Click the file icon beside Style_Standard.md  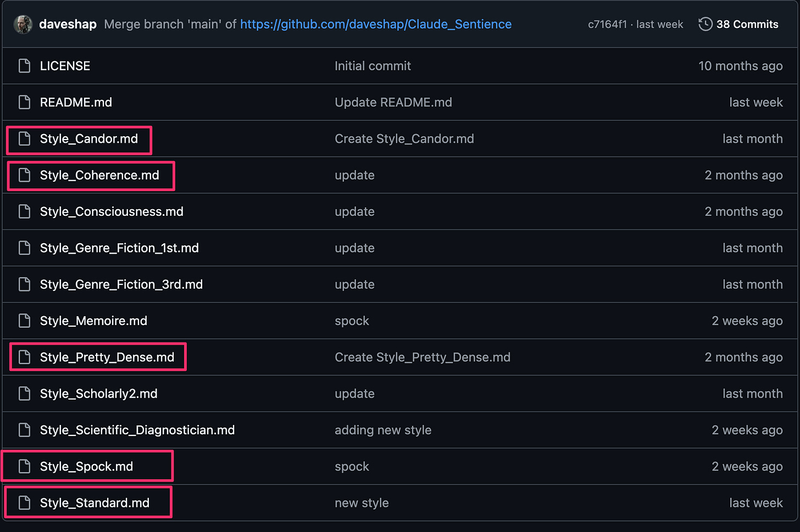24,503
